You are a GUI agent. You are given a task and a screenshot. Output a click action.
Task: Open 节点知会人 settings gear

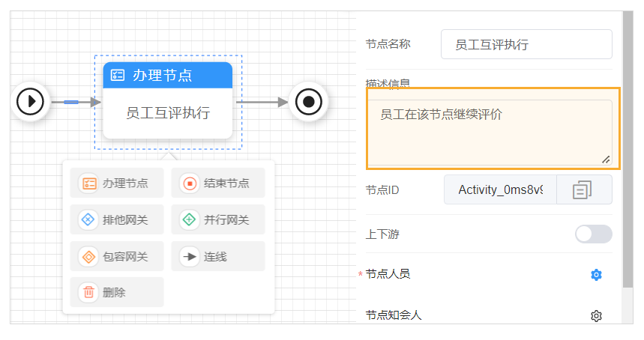[596, 316]
